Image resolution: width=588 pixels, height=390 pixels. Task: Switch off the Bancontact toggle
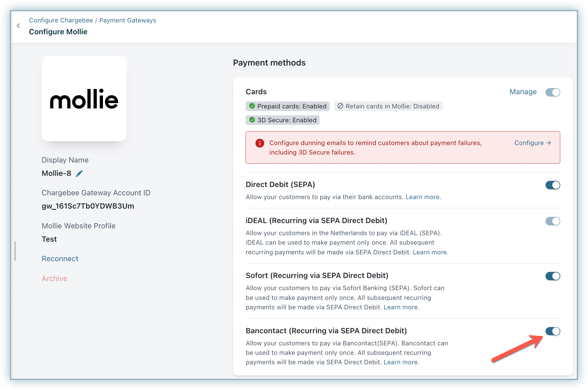[x=553, y=331]
